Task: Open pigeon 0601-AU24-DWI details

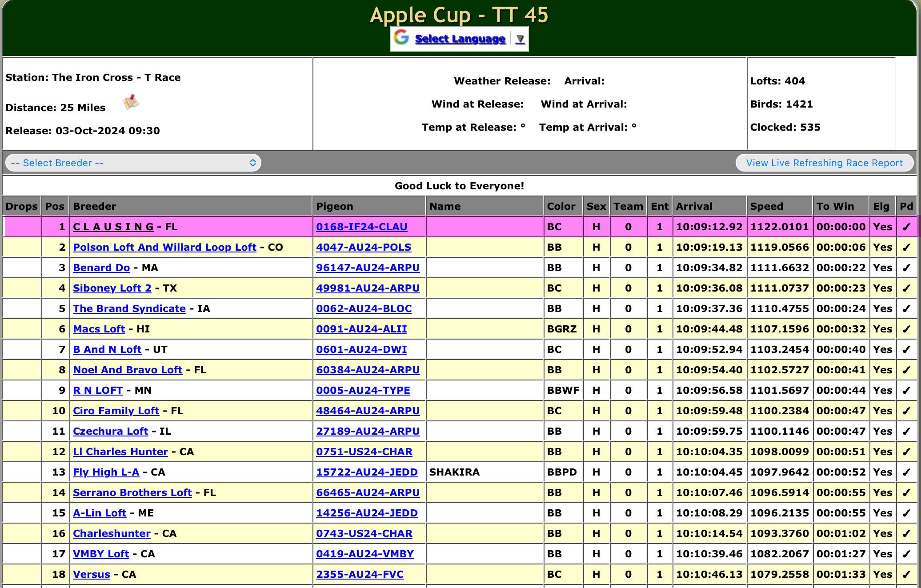Action: (362, 349)
